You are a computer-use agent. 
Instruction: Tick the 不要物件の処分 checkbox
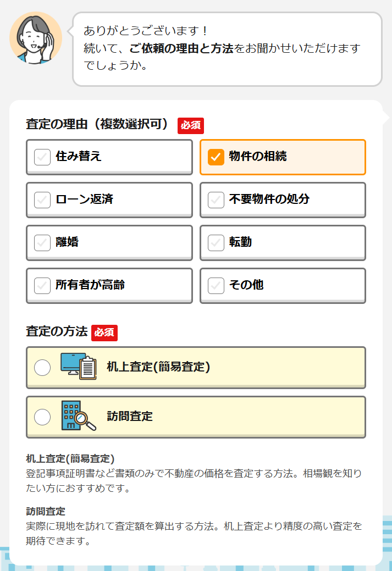[x=216, y=200]
